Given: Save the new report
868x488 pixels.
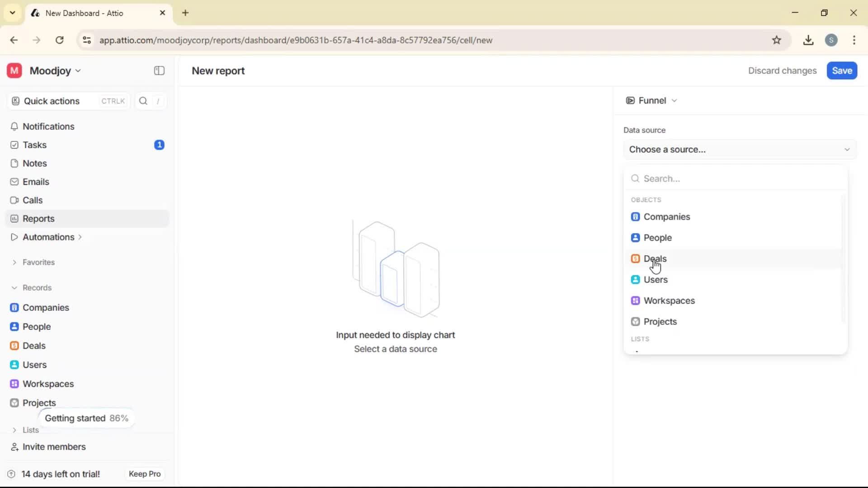Looking at the screenshot, I should pos(841,70).
